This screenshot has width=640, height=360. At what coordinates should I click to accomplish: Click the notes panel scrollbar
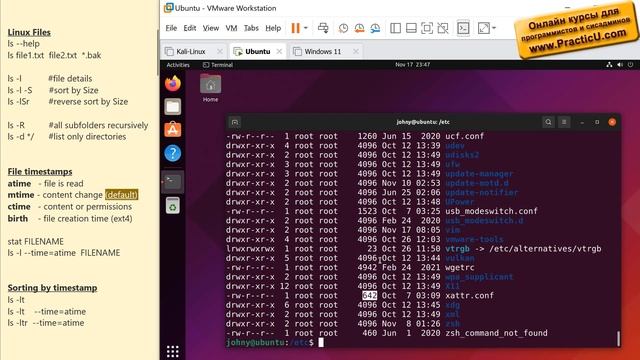coord(158,53)
